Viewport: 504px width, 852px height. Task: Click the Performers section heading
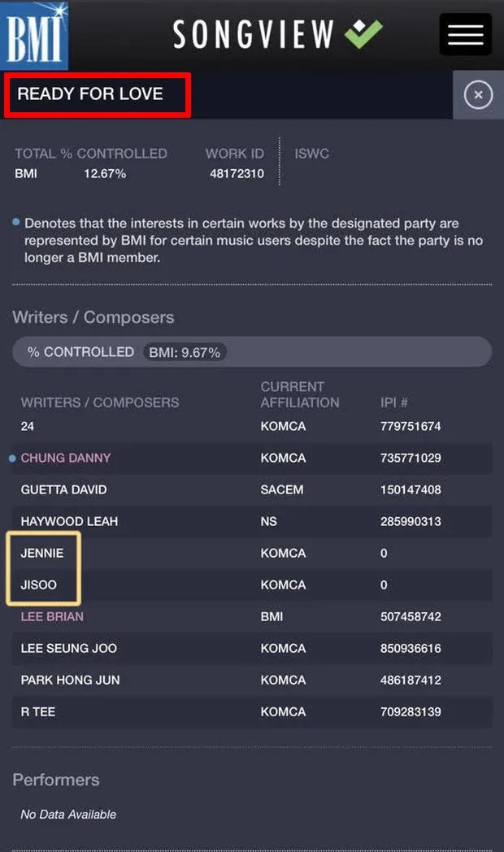56,780
